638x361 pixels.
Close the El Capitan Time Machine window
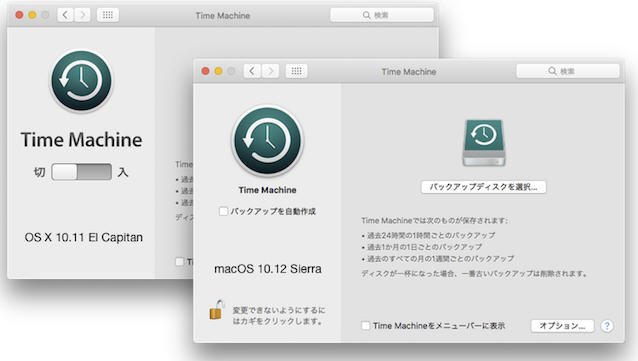point(19,15)
